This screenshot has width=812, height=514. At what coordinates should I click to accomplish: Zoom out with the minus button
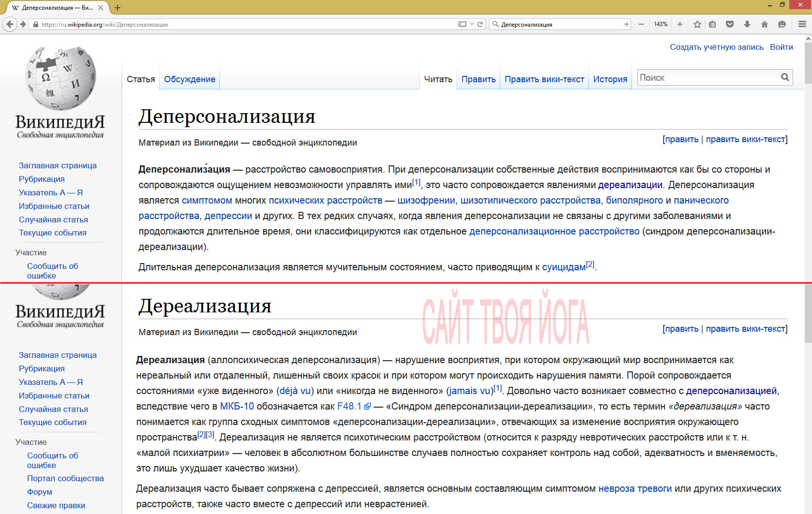pos(641,24)
